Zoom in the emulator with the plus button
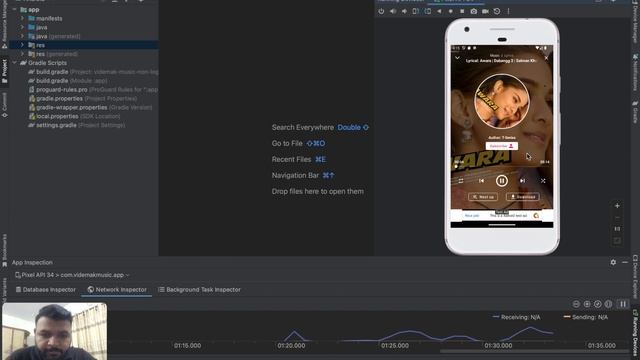The height and width of the screenshot is (360, 640). coord(617,206)
